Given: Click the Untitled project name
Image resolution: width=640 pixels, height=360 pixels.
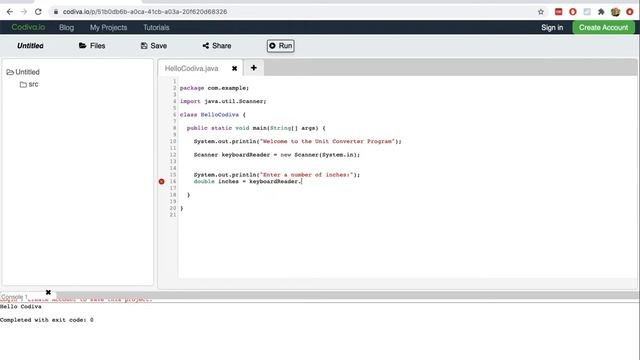Looking at the screenshot, I should point(30,46).
